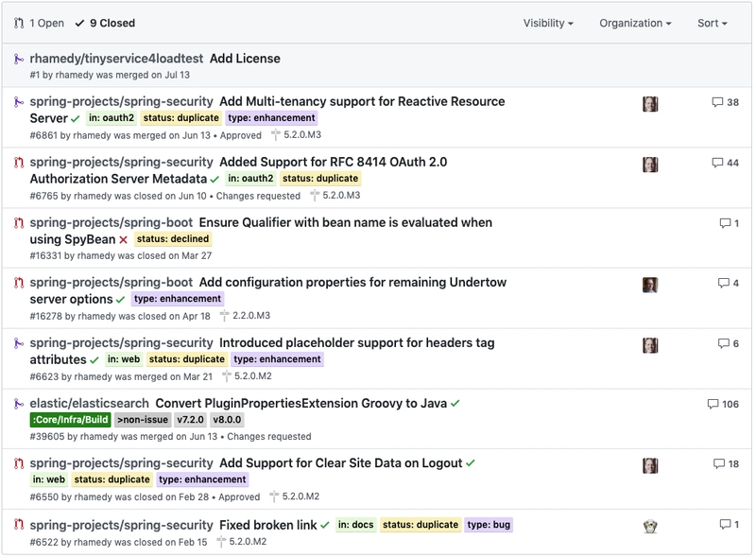Filter by >non-issue label

click(143, 420)
